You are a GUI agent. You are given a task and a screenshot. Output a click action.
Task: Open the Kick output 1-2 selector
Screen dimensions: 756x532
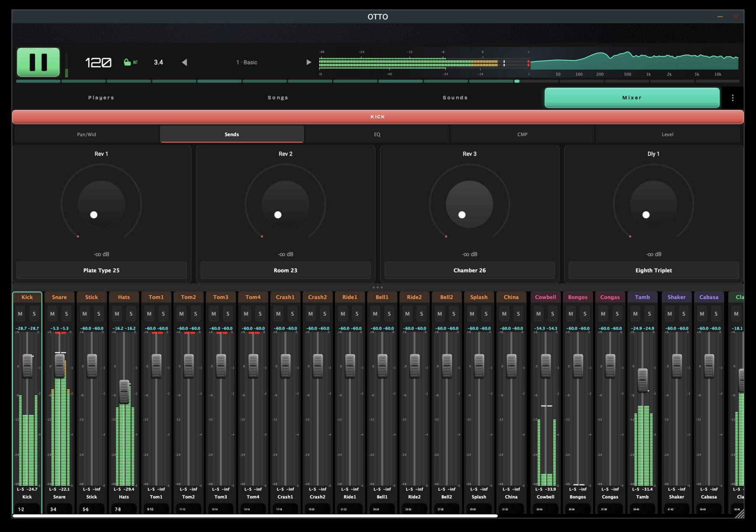pyautogui.click(x=27, y=509)
